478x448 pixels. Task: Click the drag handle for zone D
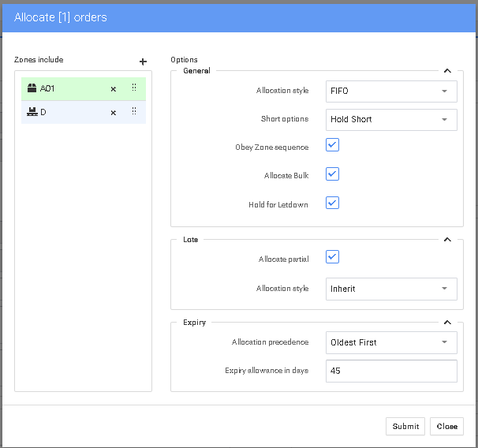pos(134,112)
